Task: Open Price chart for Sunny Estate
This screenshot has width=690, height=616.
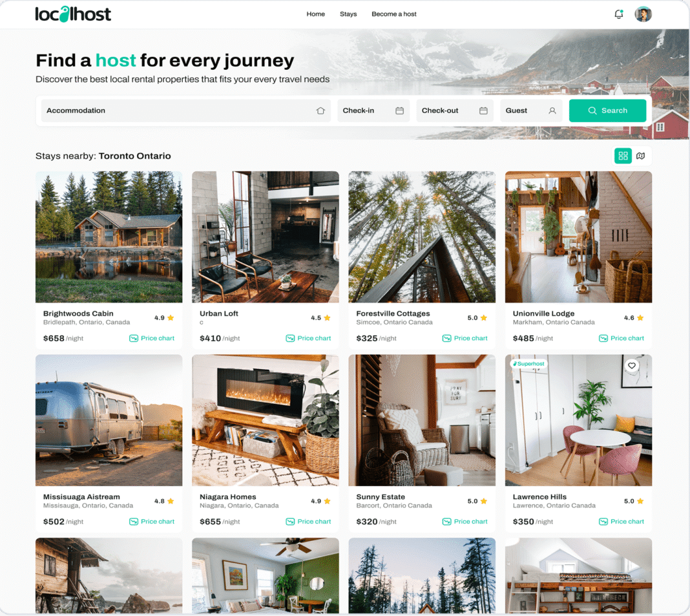Action: click(465, 522)
